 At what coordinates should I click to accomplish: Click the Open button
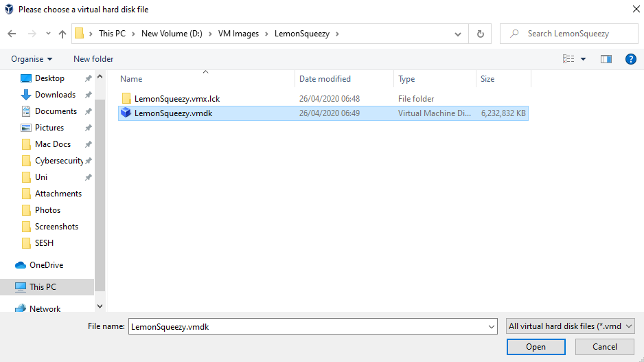click(x=536, y=347)
